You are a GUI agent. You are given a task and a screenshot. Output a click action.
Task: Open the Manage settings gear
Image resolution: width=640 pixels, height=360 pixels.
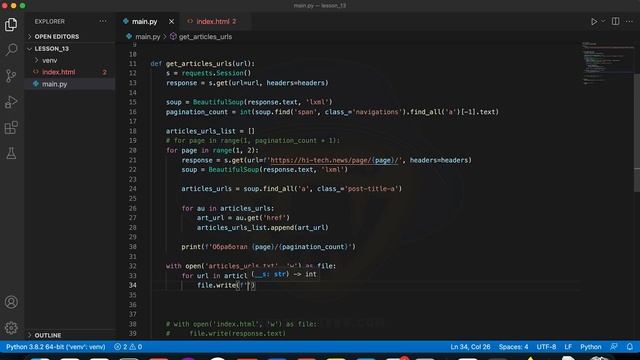click(11, 328)
